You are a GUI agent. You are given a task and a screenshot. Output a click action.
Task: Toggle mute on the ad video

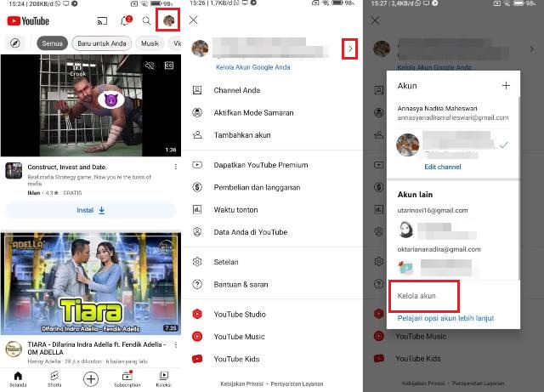[x=150, y=65]
